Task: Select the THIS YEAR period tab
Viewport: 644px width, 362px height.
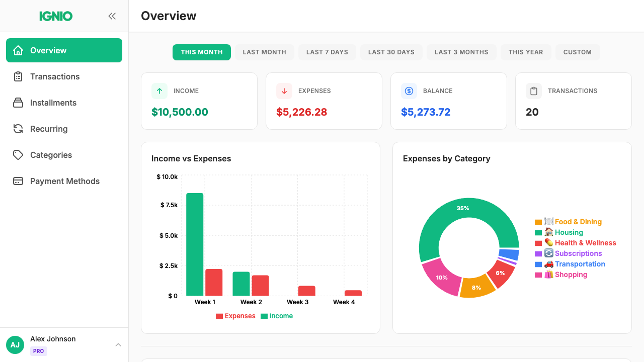Action: tap(526, 52)
